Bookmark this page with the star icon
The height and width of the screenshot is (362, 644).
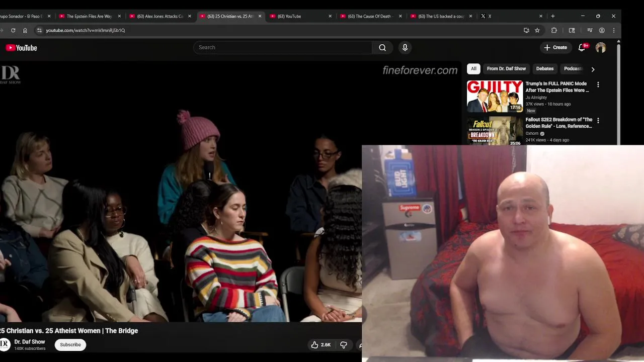point(537,30)
